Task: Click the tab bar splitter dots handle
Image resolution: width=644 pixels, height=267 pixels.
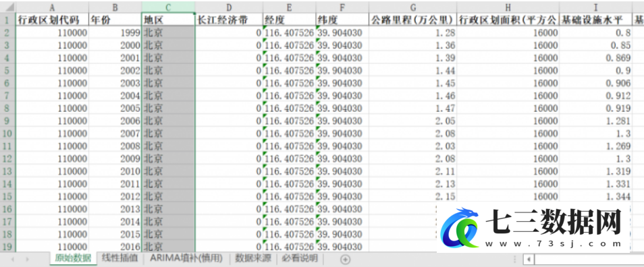Action: (515, 259)
